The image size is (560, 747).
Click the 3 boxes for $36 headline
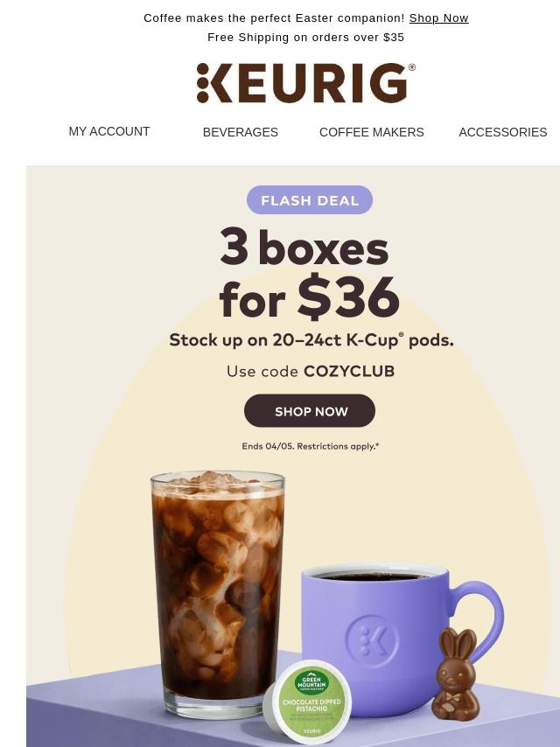309,272
